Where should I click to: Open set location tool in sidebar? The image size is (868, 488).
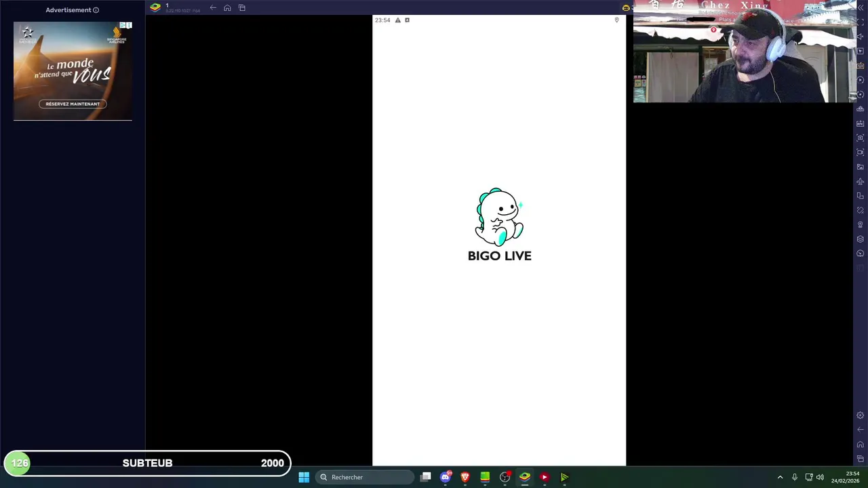tap(861, 224)
